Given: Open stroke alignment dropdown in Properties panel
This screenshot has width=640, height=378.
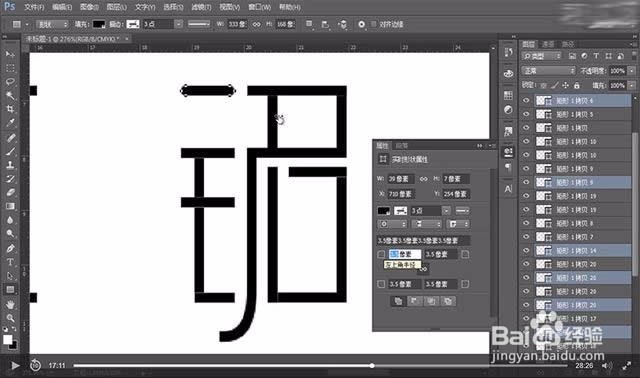Looking at the screenshot, I should coord(392,224).
